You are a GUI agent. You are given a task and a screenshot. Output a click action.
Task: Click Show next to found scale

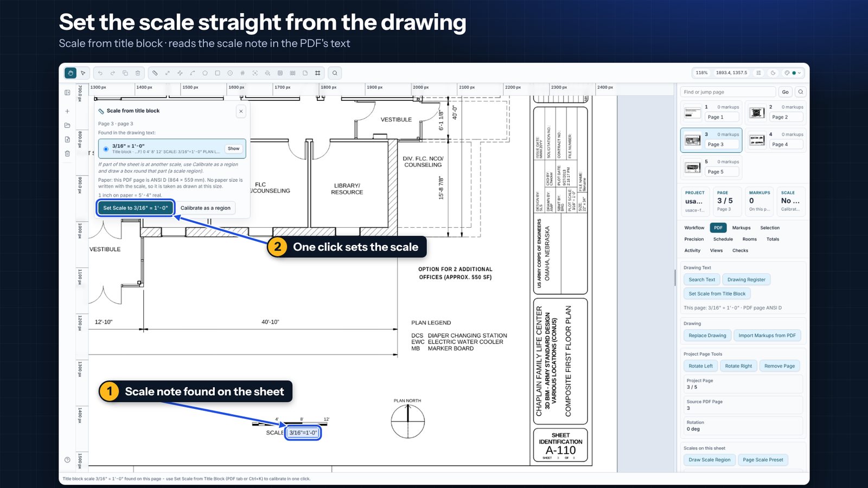[233, 149]
